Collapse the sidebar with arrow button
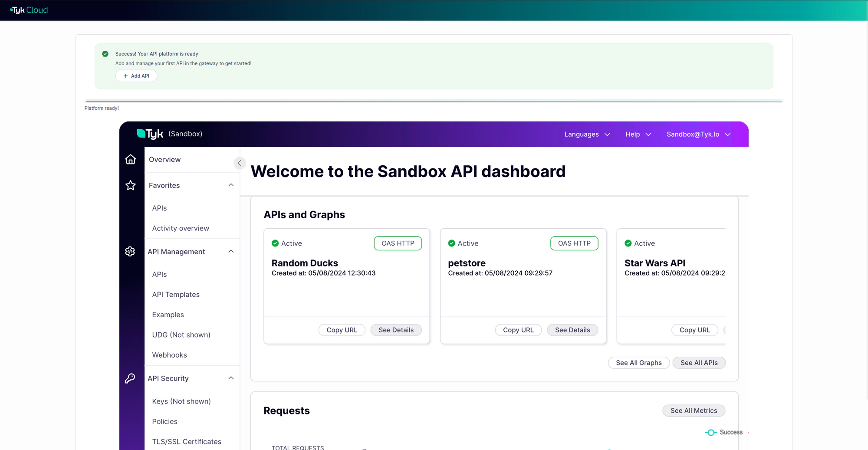Screen dimensions: 868x450 240,163
